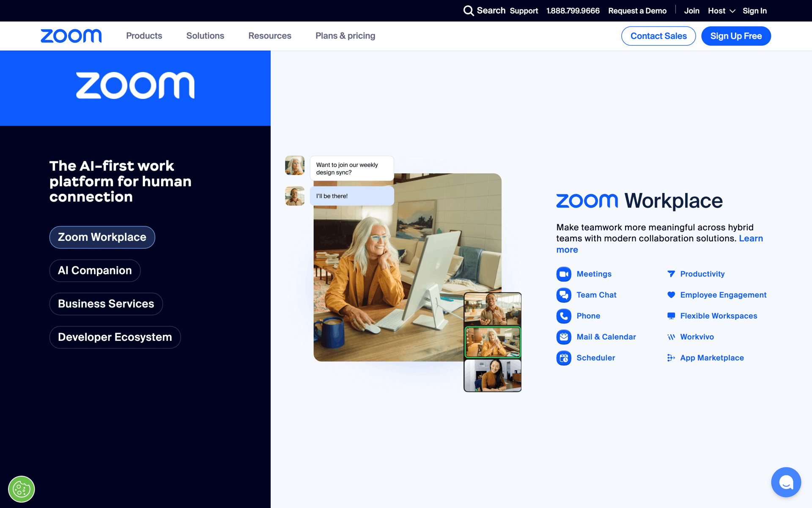Click the 'Want to join our weekly design sync?' bubble
This screenshot has height=508, width=812.
tap(352, 168)
